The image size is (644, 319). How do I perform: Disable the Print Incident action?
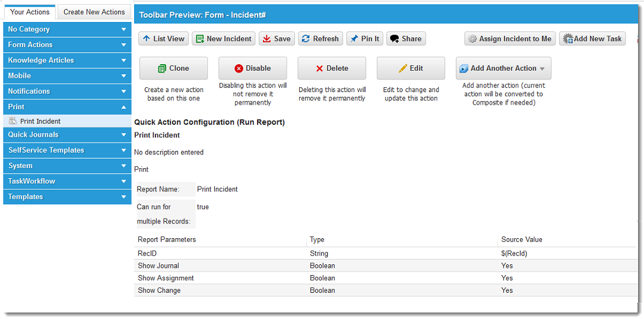(252, 68)
